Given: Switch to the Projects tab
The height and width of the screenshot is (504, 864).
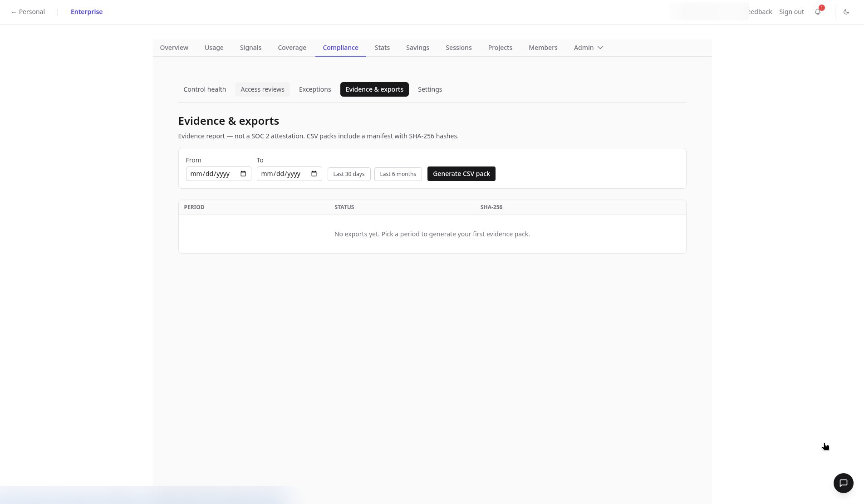Looking at the screenshot, I should (x=500, y=48).
